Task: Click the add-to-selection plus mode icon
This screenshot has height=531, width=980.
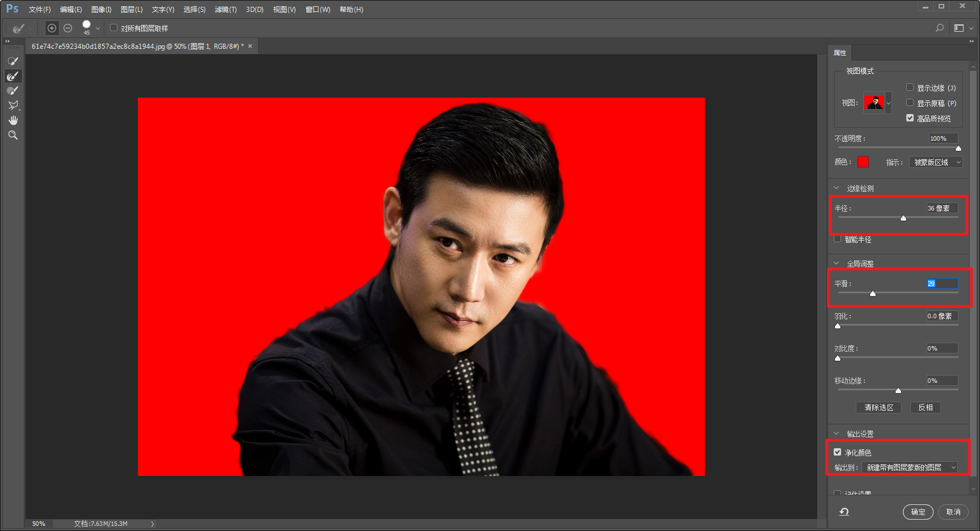Action: coord(52,28)
